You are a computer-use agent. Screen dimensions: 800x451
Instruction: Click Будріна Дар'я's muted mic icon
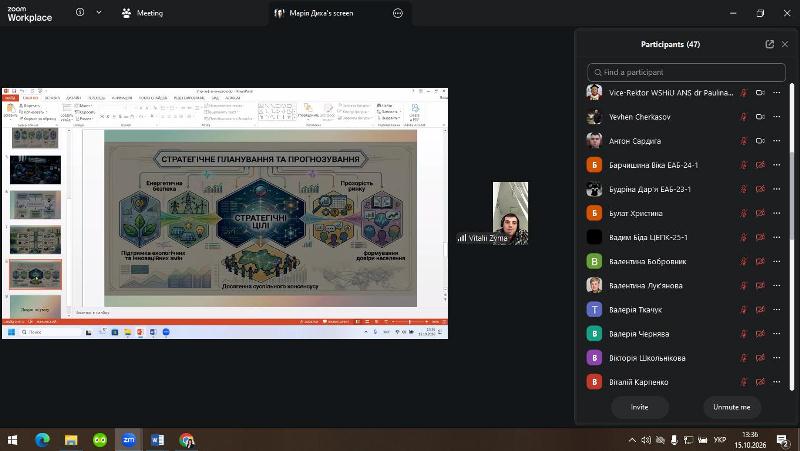pos(744,189)
